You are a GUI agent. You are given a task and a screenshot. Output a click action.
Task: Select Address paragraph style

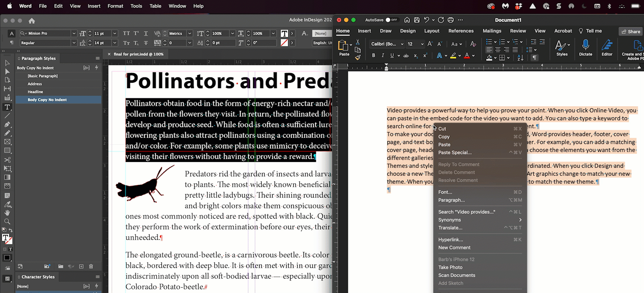(59, 84)
